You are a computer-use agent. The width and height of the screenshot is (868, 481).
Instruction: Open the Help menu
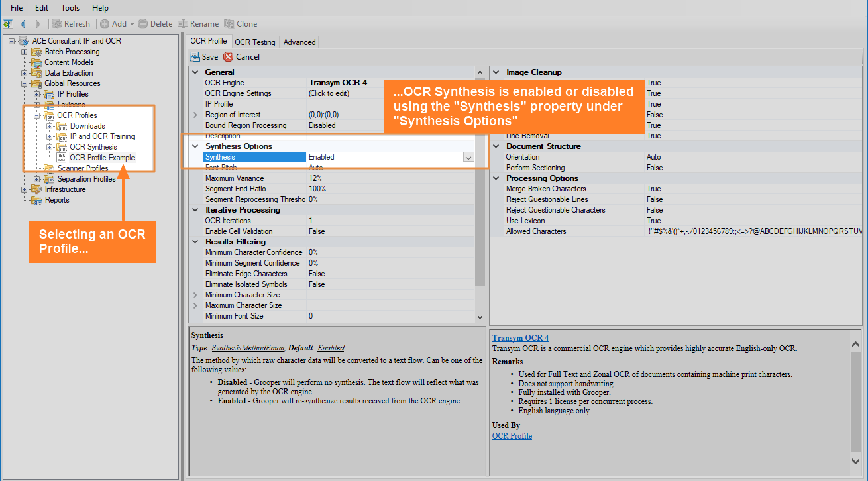[x=100, y=8]
